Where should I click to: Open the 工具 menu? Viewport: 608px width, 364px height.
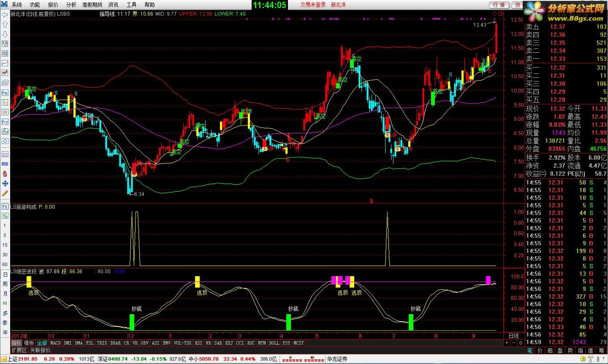click(x=132, y=5)
